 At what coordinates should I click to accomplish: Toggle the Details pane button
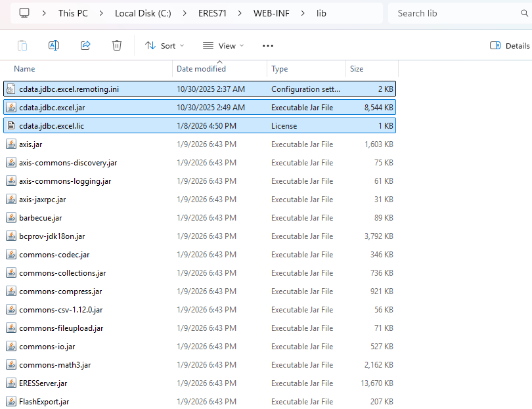(x=510, y=45)
